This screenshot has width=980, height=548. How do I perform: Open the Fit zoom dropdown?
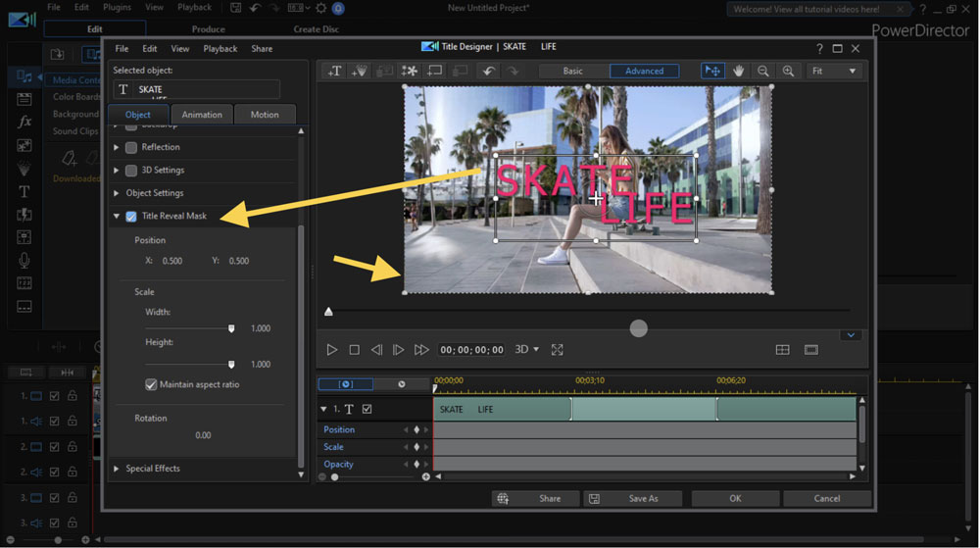pos(834,71)
